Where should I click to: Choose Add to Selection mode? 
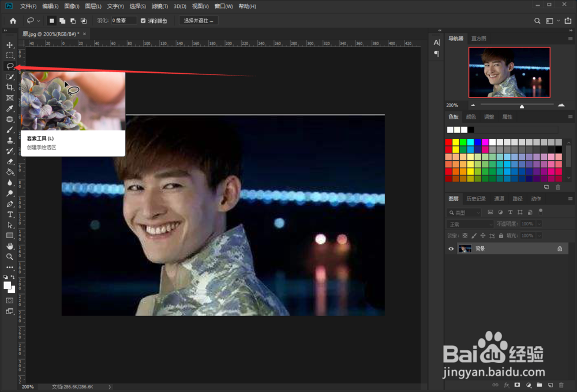click(x=62, y=21)
